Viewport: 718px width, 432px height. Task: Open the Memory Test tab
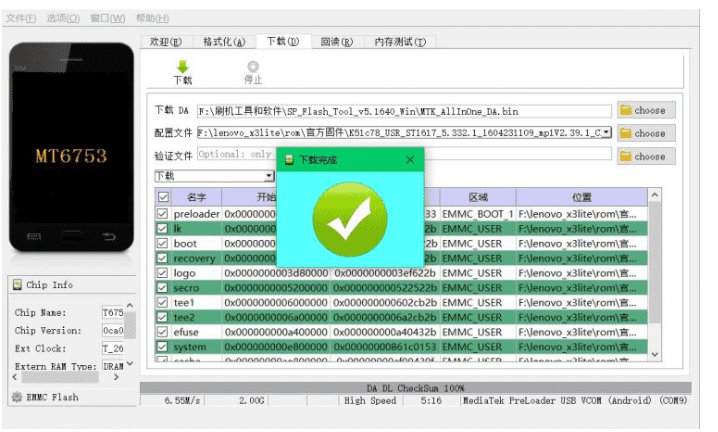[399, 42]
